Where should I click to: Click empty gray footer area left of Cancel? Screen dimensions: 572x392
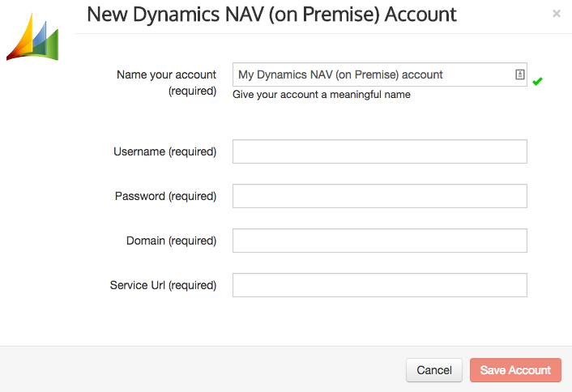pos(201,369)
